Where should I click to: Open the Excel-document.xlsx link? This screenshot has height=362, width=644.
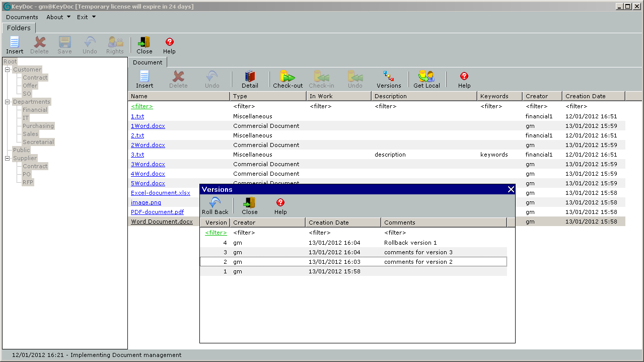point(160,193)
